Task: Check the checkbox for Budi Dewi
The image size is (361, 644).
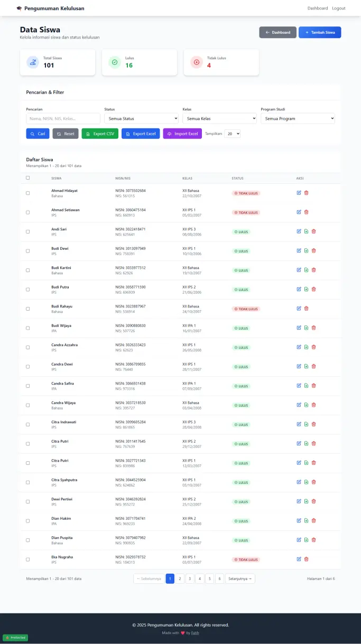Action: pyautogui.click(x=28, y=251)
